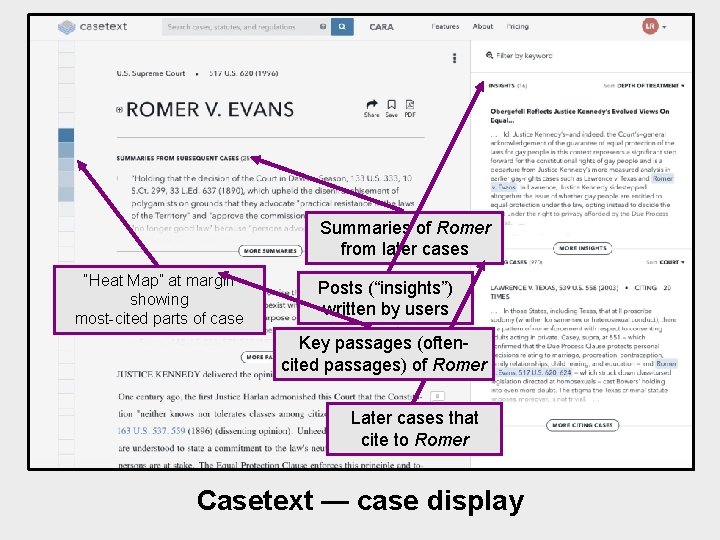Image resolution: width=720 pixels, height=540 pixels.
Task: Download the case as PDF
Action: (410, 109)
